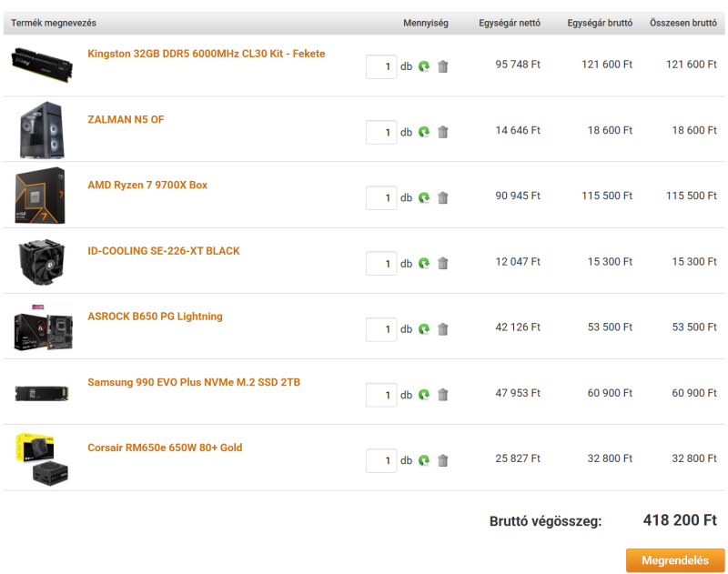The width and height of the screenshot is (728, 574).
Task: Select the 95 748 Ft net price
Action: [518, 65]
